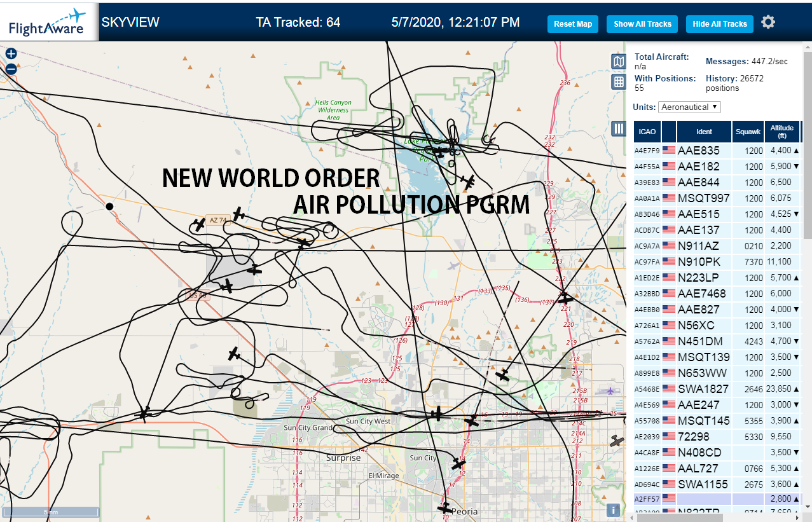Select aircraft row N910PK
This screenshot has height=522, width=812.
pyautogui.click(x=717, y=262)
